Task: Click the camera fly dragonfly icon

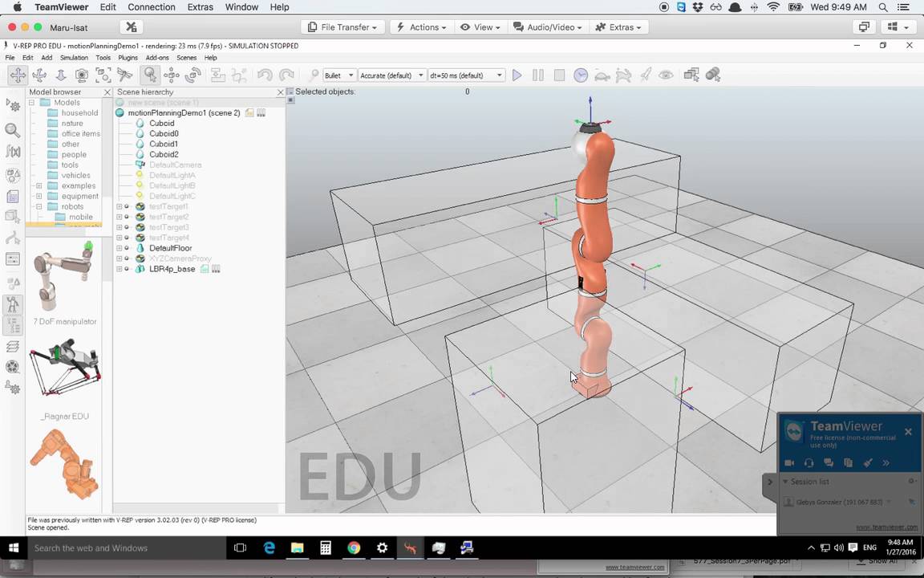Action: (x=124, y=75)
